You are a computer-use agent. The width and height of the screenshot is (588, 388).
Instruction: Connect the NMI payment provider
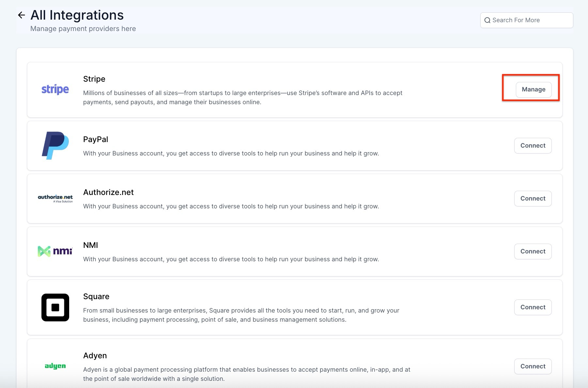(x=533, y=251)
